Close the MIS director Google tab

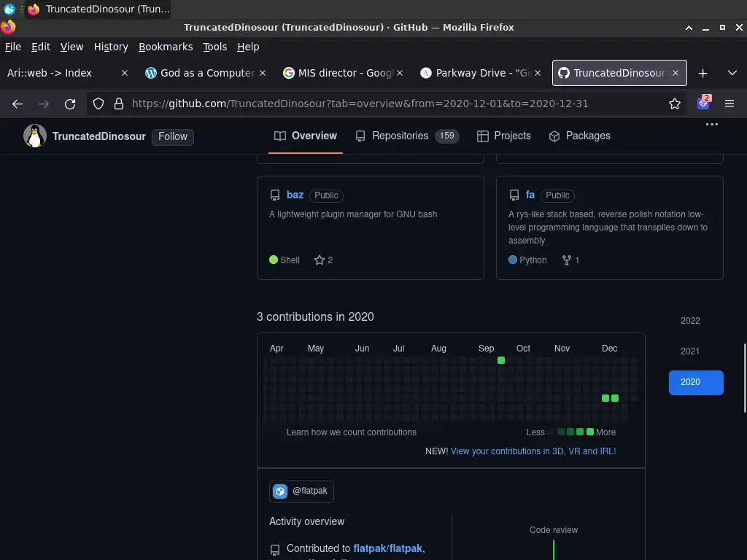pyautogui.click(x=400, y=73)
